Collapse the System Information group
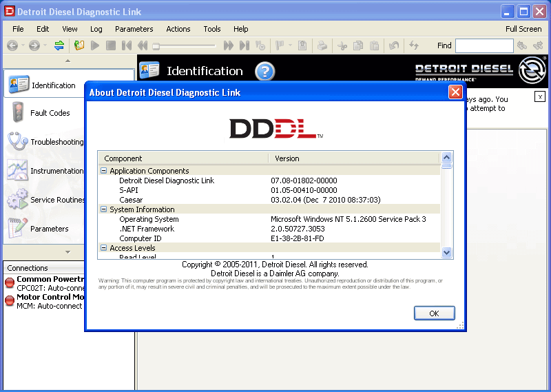The height and width of the screenshot is (392, 551). pos(104,209)
